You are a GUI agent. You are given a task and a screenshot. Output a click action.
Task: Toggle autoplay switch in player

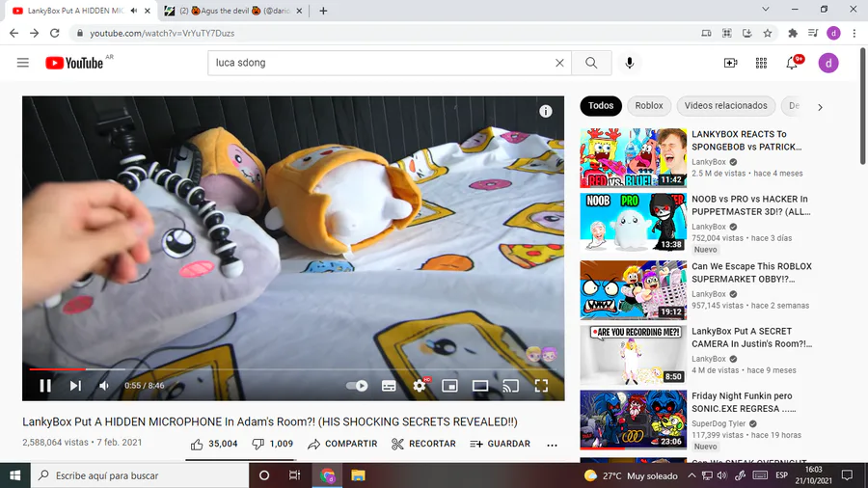click(x=357, y=386)
